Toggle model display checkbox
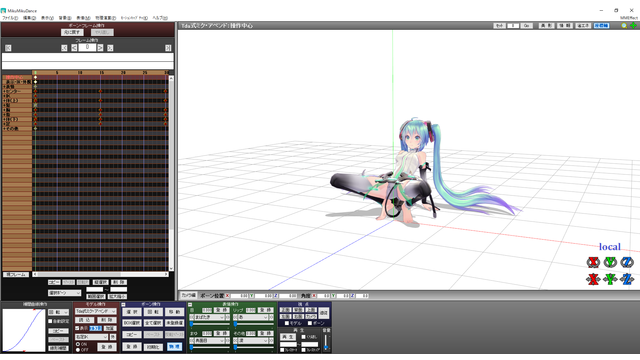 click(77, 328)
